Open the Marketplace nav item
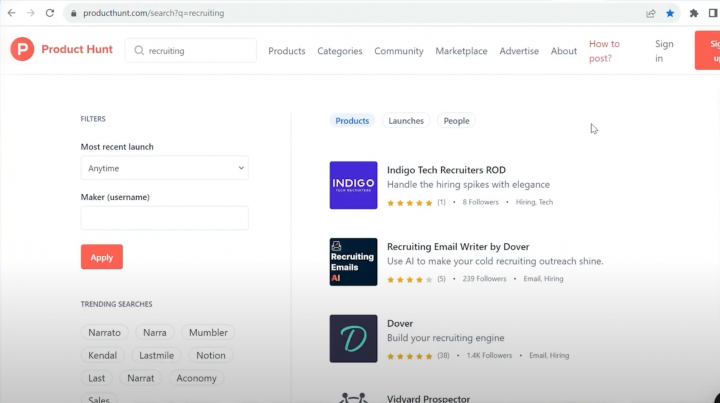Image resolution: width=720 pixels, height=403 pixels. (x=461, y=51)
